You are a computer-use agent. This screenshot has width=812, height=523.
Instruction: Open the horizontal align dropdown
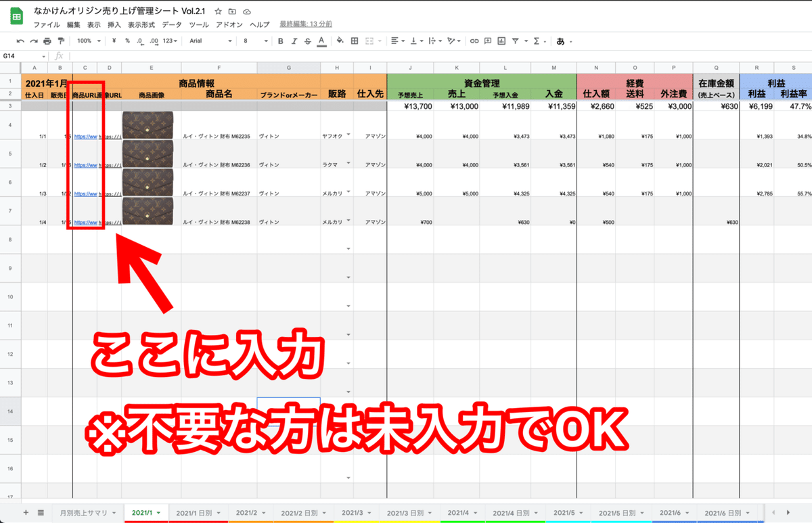pyautogui.click(x=399, y=41)
